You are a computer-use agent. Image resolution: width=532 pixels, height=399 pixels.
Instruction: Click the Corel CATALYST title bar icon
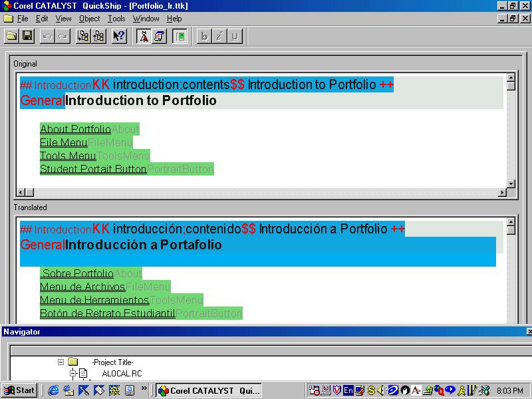click(x=6, y=6)
